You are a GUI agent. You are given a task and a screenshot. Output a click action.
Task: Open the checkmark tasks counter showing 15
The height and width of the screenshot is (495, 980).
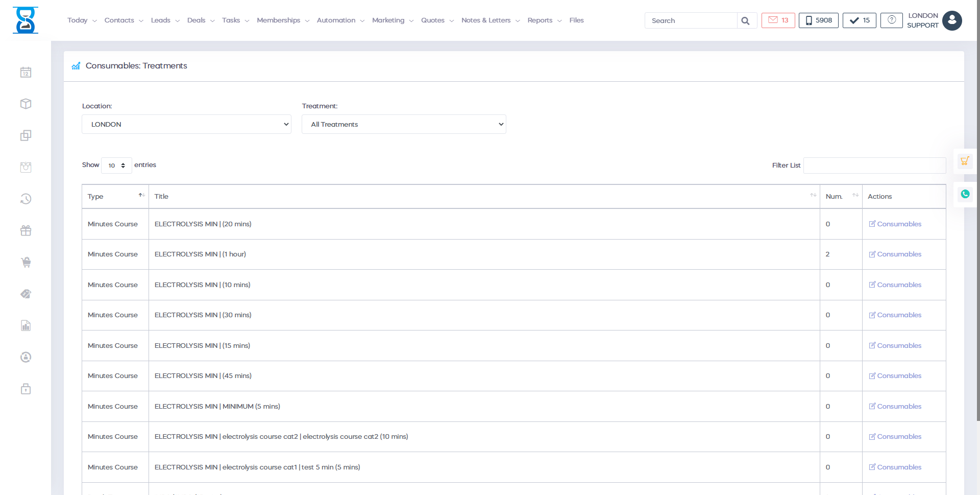(x=859, y=20)
